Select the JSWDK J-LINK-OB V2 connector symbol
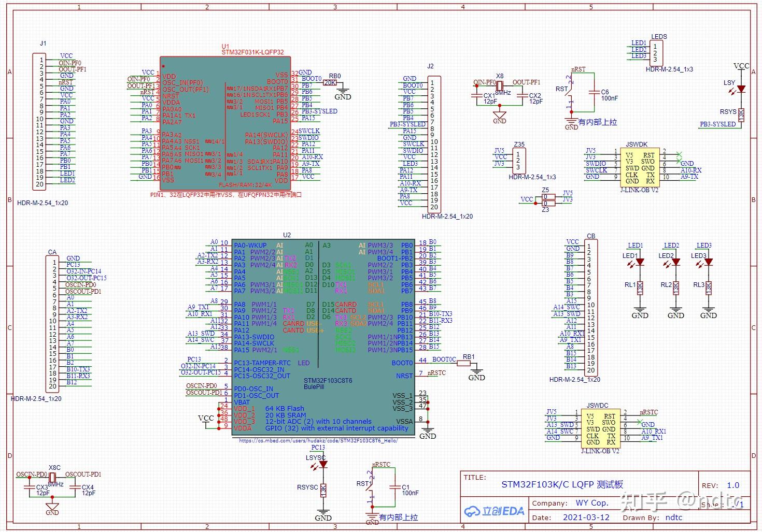The image size is (762, 532). 639,167
